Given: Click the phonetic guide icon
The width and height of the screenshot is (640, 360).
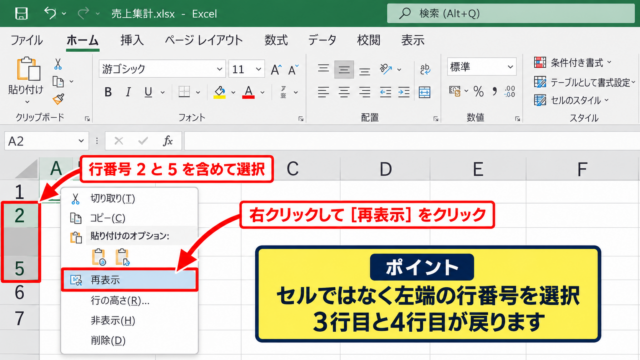Looking at the screenshot, I should point(283,92).
